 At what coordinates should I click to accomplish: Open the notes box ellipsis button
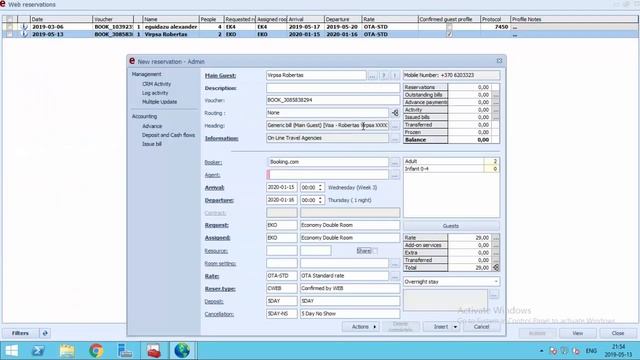[x=494, y=294]
